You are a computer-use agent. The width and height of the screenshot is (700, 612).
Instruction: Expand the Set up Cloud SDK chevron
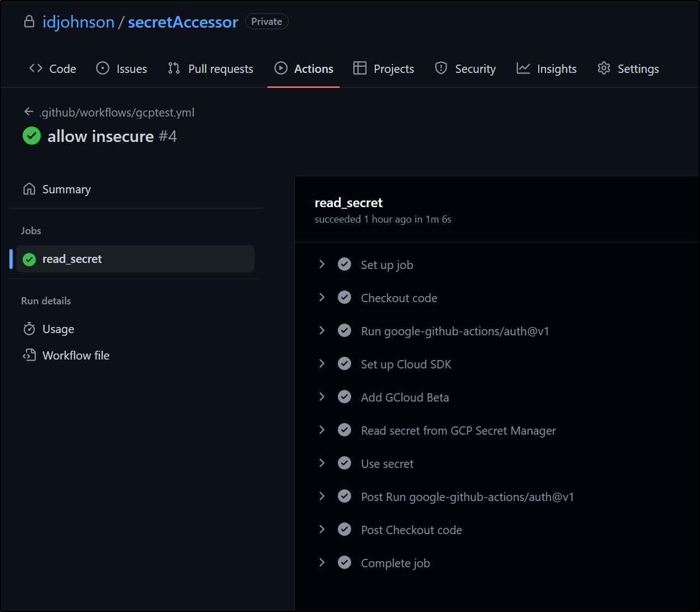[x=322, y=363]
